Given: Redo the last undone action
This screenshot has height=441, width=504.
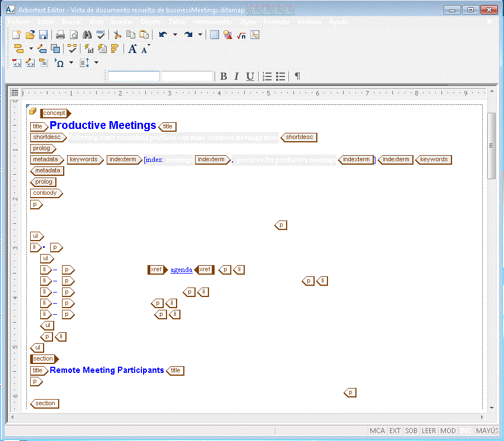Looking at the screenshot, I should click(x=188, y=35).
